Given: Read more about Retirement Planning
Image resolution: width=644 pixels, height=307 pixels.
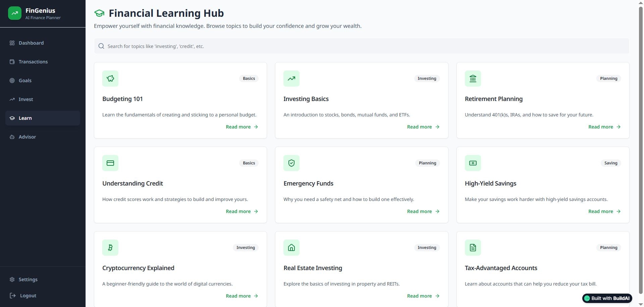Looking at the screenshot, I should pos(604,127).
